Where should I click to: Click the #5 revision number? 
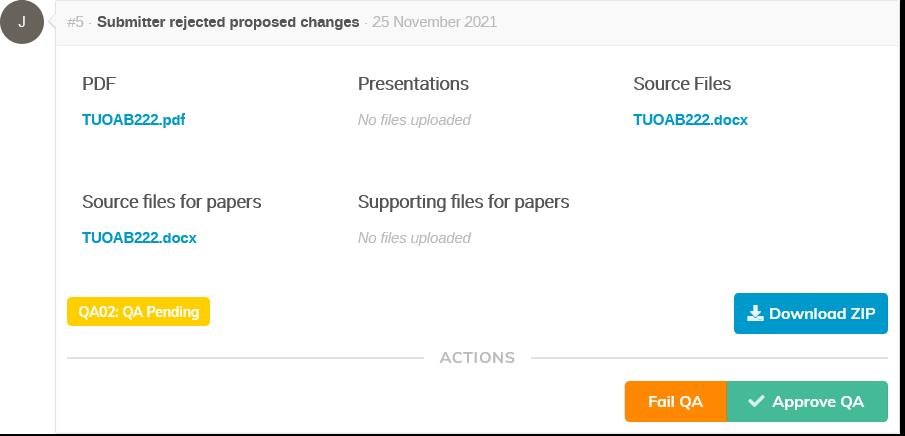(x=76, y=22)
